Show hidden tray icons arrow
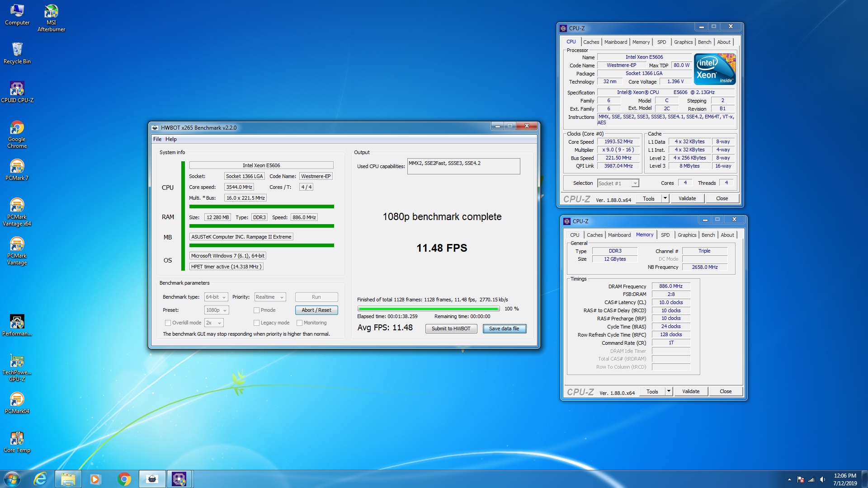Viewport: 868px width, 488px height. [x=789, y=479]
